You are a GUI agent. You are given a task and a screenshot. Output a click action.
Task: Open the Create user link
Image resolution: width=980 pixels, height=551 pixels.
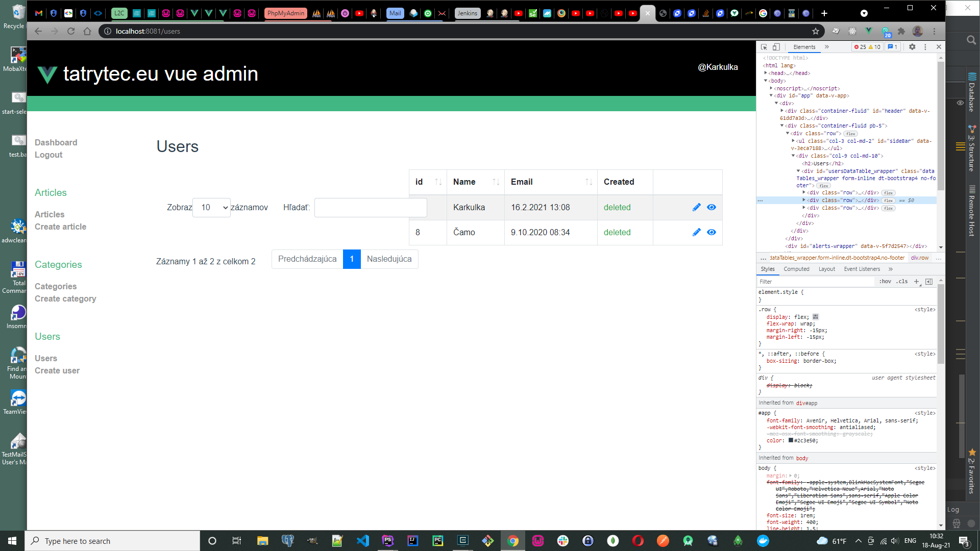[57, 370]
